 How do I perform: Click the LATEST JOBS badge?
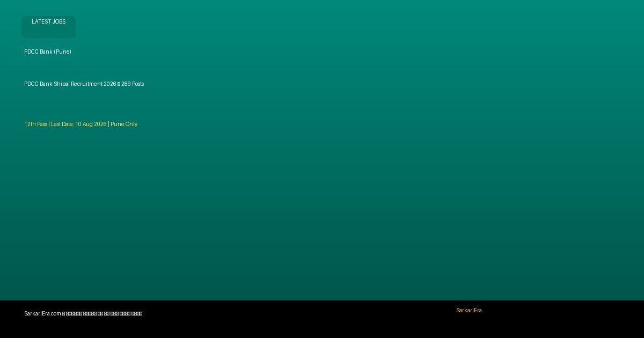48,27
